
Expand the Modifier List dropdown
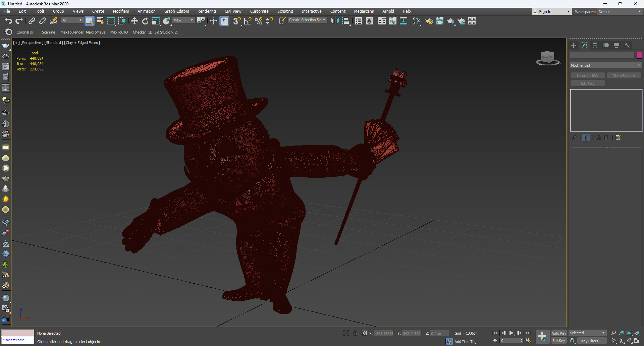pos(606,65)
